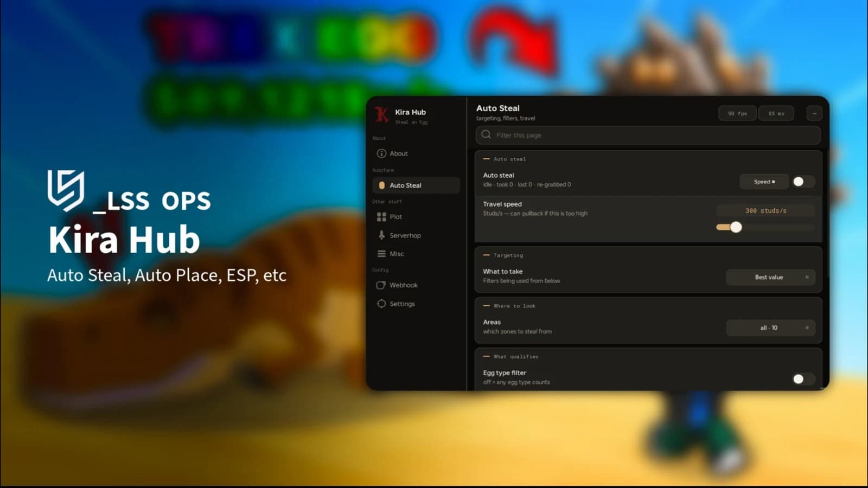The width and height of the screenshot is (868, 488).
Task: Click the large 'Kira Hub' title text
Action: (124, 240)
